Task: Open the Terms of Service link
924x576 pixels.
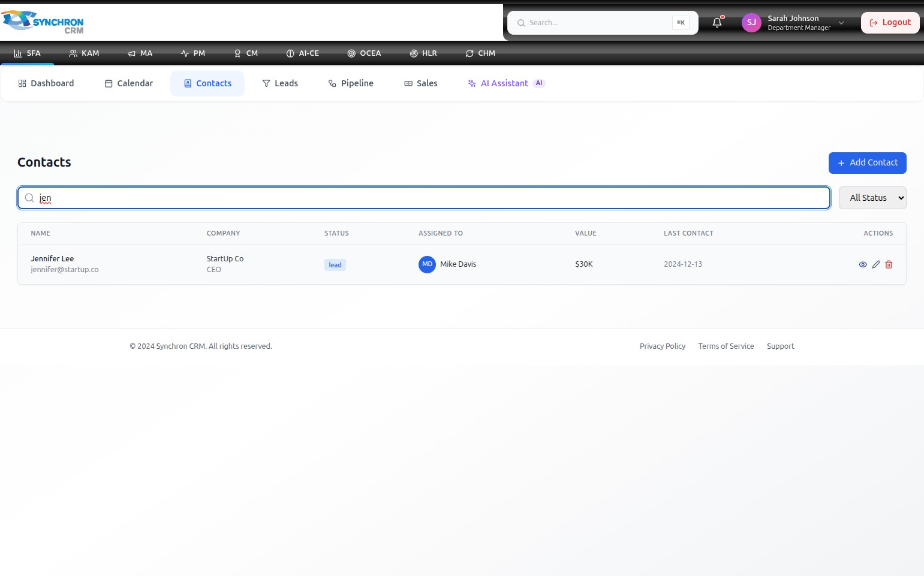Action: point(726,346)
